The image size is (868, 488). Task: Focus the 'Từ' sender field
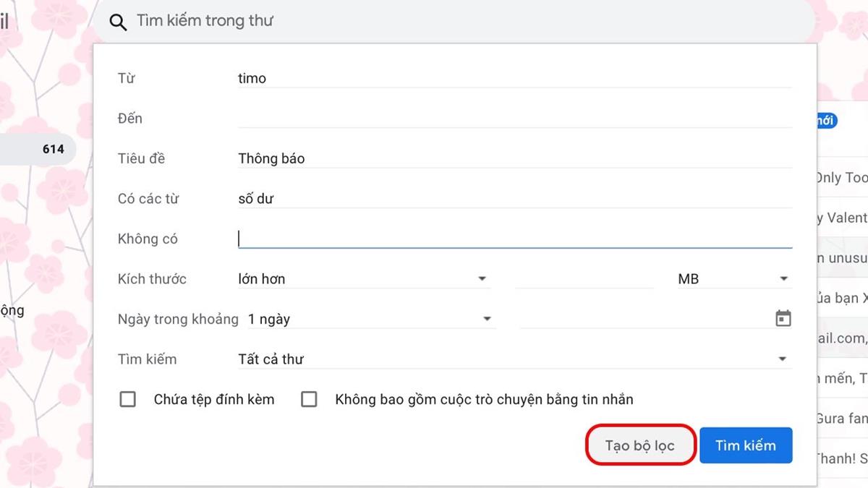point(514,78)
